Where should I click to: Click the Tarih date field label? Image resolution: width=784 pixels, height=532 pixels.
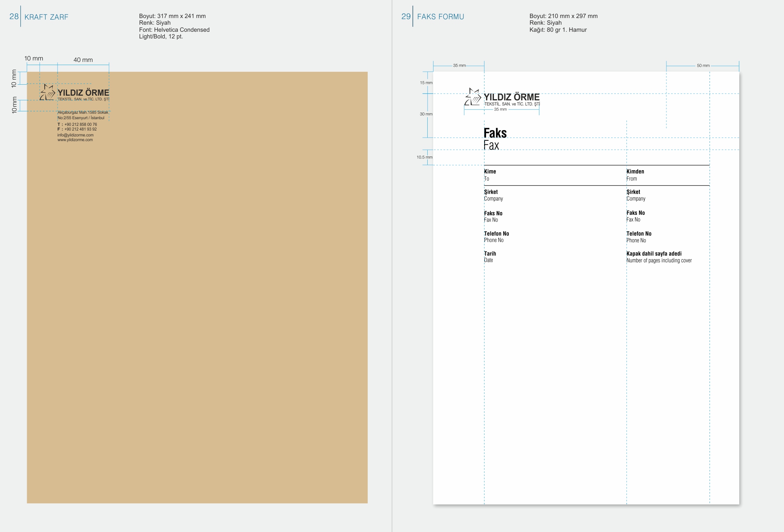click(490, 254)
